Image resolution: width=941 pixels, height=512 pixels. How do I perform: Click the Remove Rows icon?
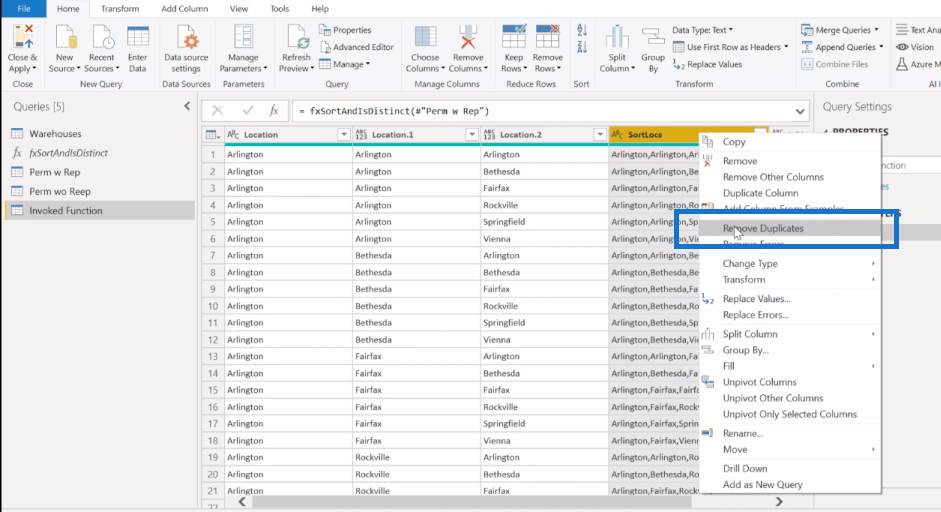[547, 38]
